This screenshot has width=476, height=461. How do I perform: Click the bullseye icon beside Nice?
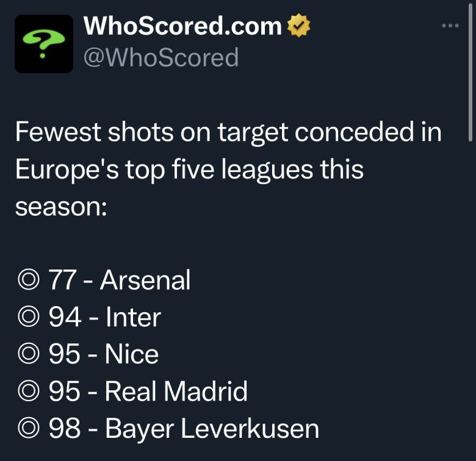(x=27, y=355)
